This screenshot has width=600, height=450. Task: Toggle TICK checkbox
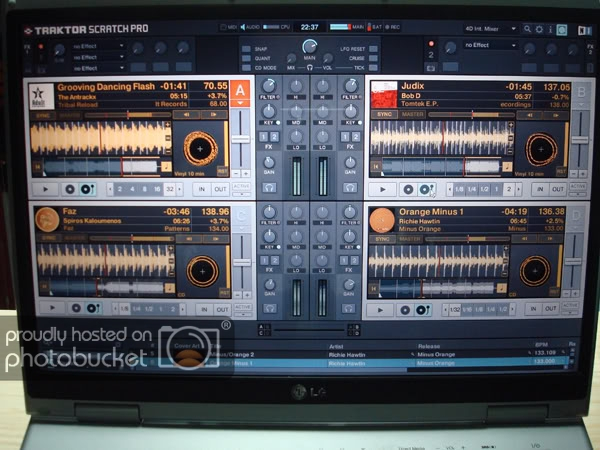coord(373,68)
